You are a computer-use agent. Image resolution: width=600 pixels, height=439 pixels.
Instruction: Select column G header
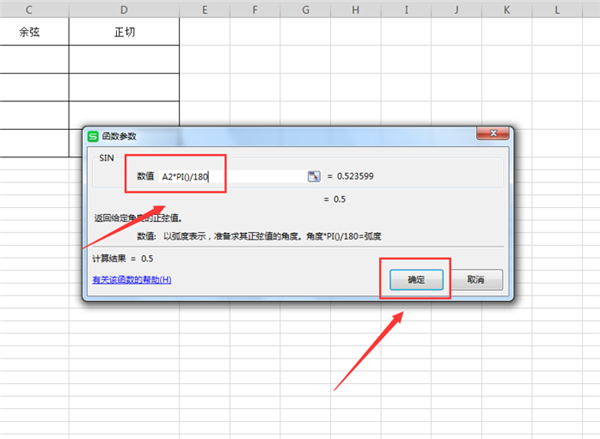coord(306,8)
